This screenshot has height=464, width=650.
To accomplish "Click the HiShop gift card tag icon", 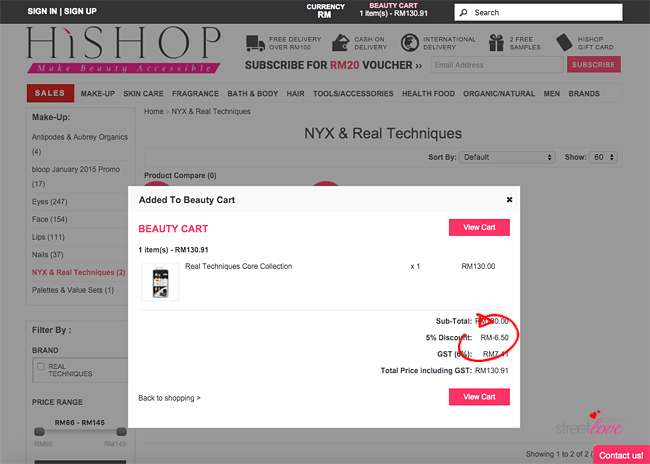I will pos(564,43).
